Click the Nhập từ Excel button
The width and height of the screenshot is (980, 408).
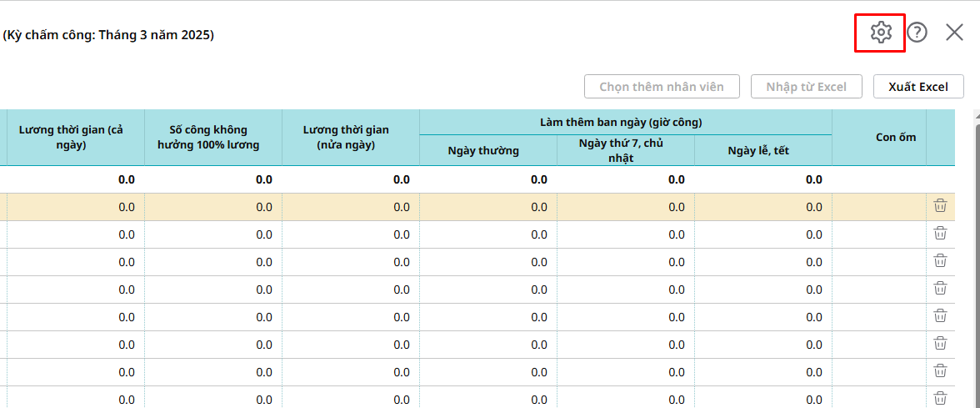806,87
